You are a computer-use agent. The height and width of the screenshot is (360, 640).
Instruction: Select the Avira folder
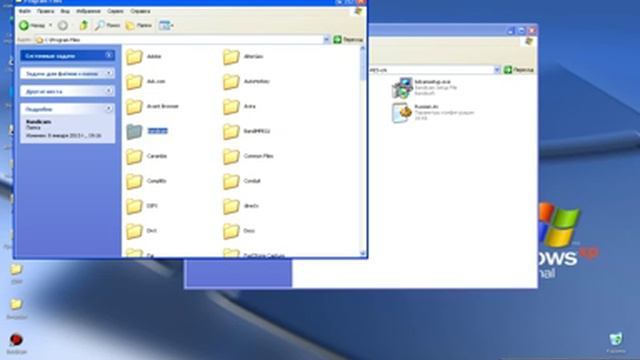(239, 107)
